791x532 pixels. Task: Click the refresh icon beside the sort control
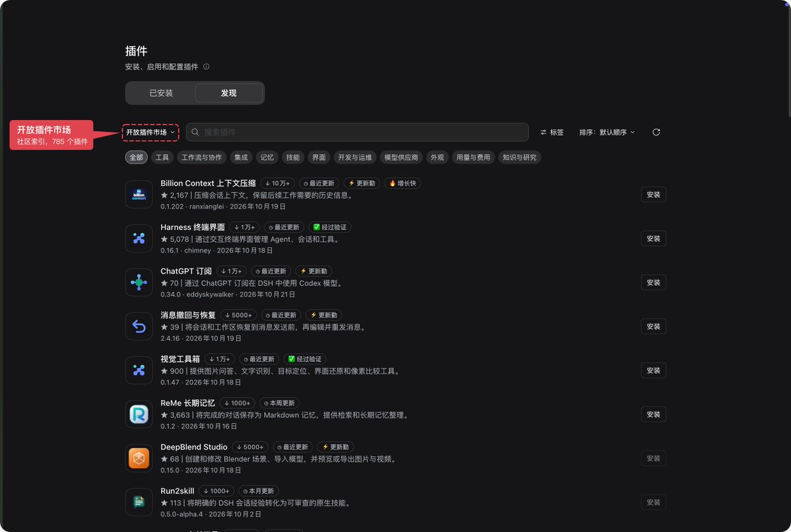coord(656,132)
